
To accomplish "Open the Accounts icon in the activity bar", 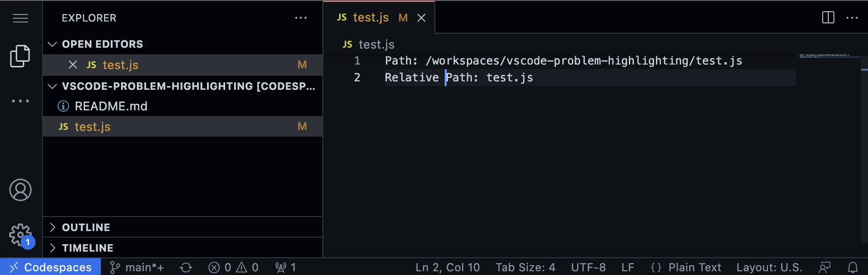I will point(20,190).
